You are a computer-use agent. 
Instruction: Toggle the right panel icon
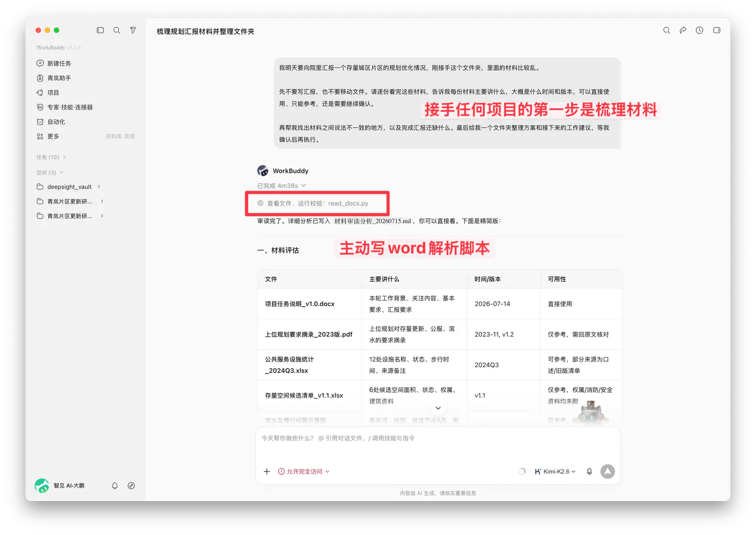pos(717,30)
